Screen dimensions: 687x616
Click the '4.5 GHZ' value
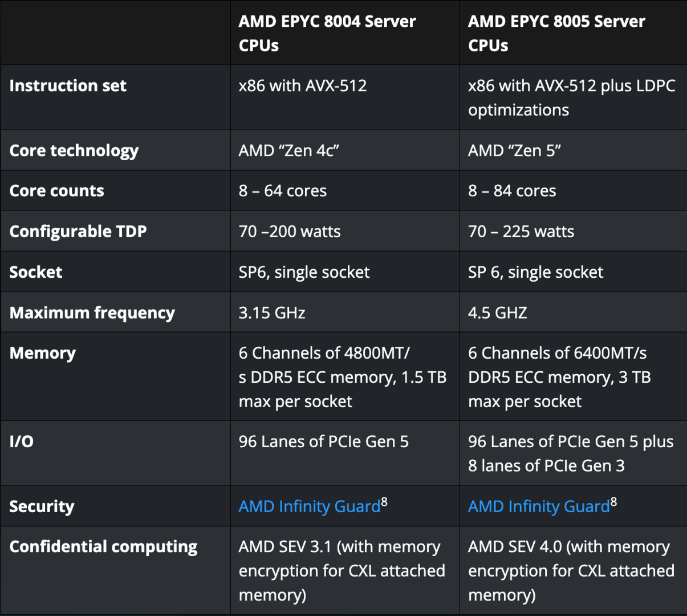(498, 313)
